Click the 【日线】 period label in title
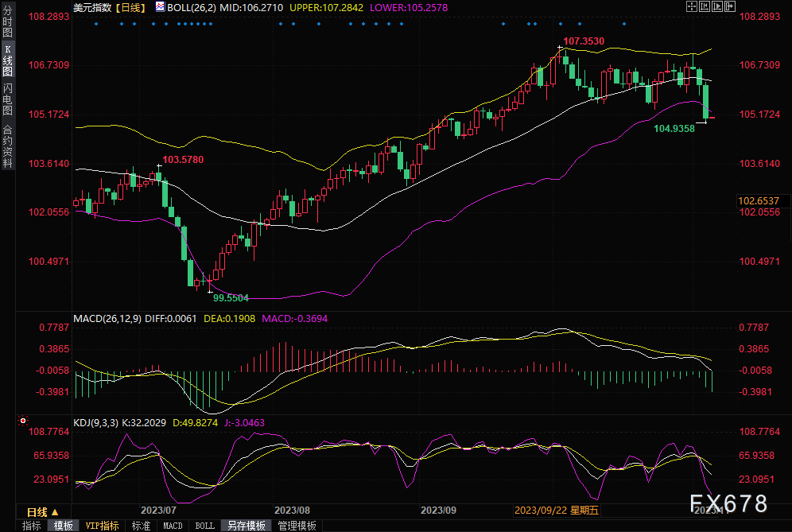This screenshot has height=532, width=792. tap(130, 8)
